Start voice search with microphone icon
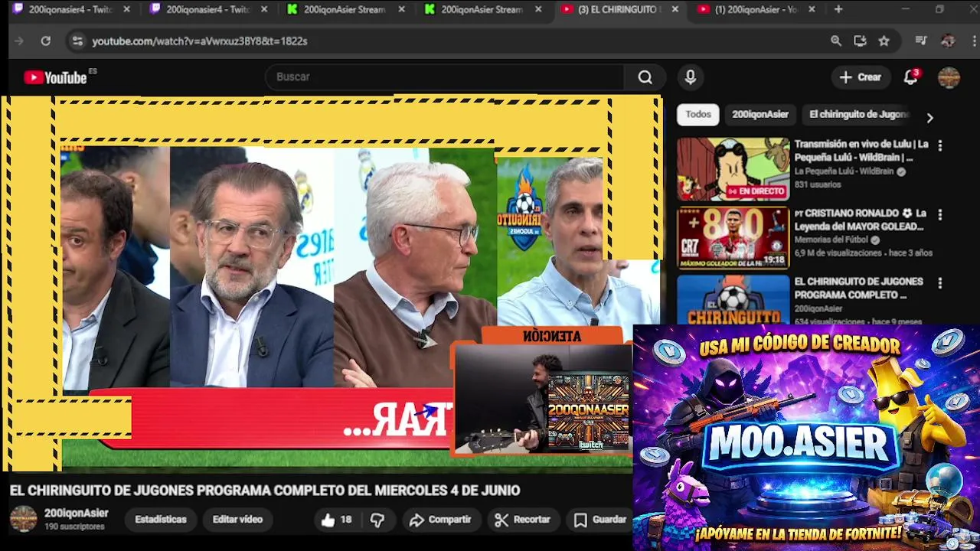 [x=691, y=77]
